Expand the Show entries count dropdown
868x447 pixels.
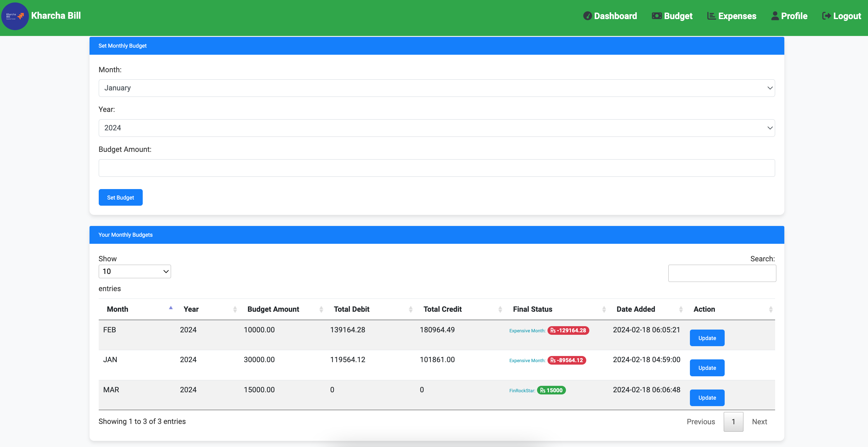[134, 271]
